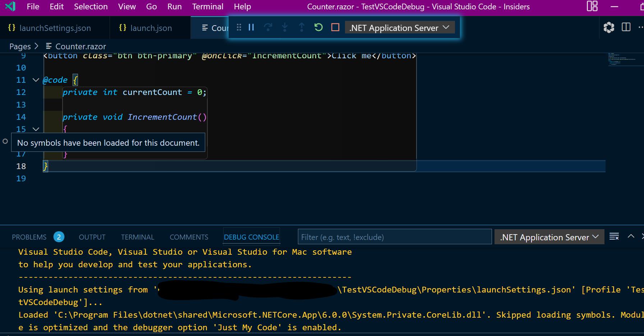Open the Terminal menu

207,6
